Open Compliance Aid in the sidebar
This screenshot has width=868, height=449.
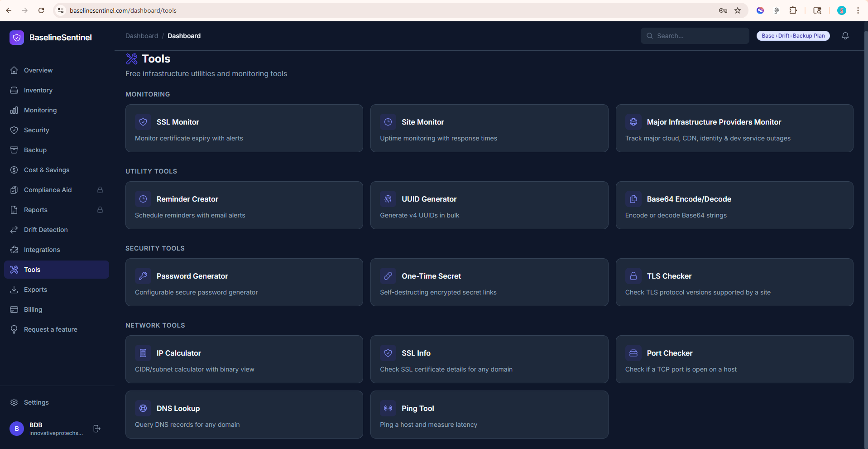[57, 190]
